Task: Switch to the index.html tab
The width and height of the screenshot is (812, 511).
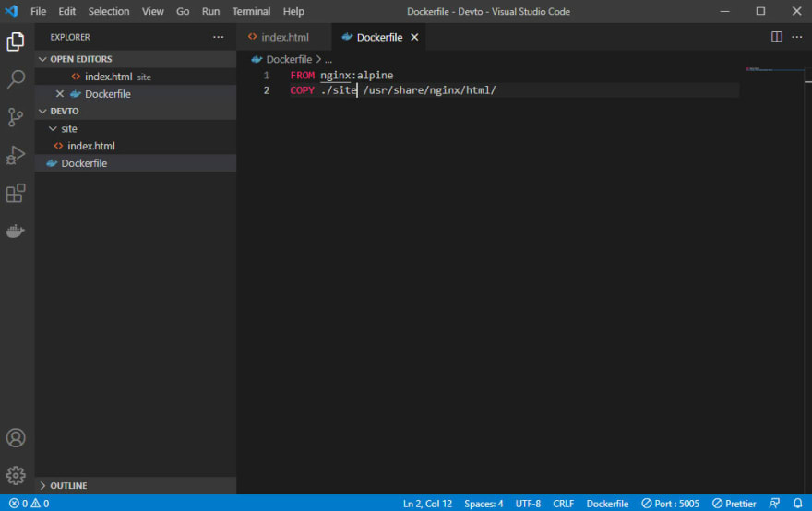Action: [x=284, y=37]
